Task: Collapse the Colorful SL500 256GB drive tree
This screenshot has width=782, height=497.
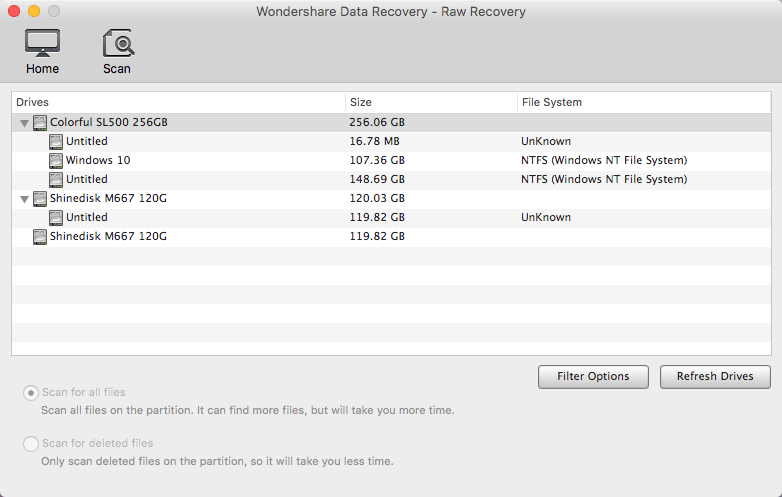Action: tap(24, 123)
